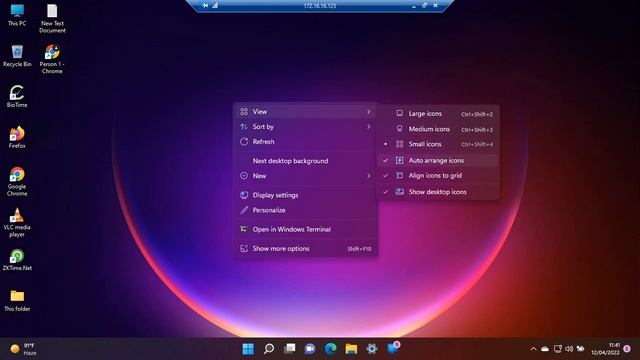Choose Large icons view option
Viewport: 640px width, 360px height.
437,114
